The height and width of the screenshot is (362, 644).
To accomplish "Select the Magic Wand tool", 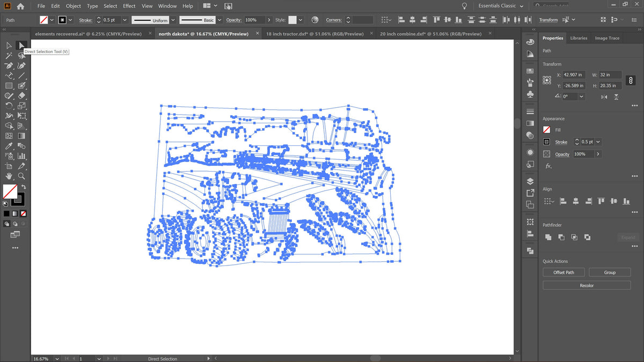I will click(x=9, y=56).
